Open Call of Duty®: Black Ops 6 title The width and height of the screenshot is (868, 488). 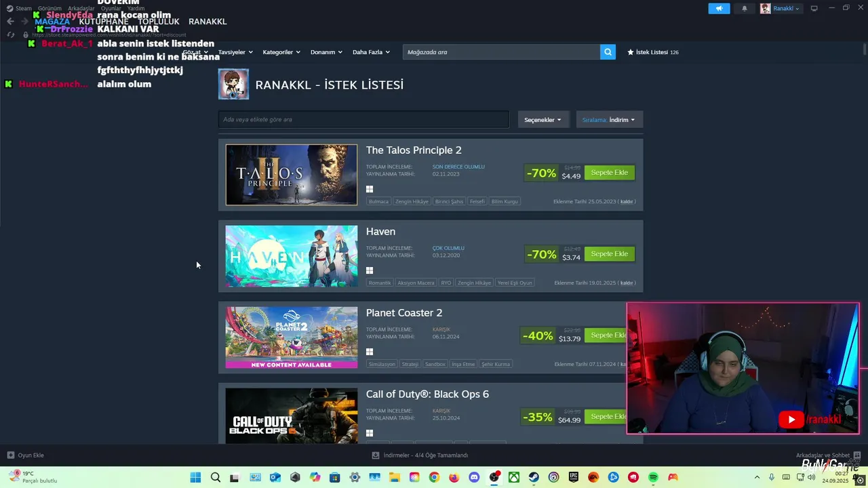[427, 394]
